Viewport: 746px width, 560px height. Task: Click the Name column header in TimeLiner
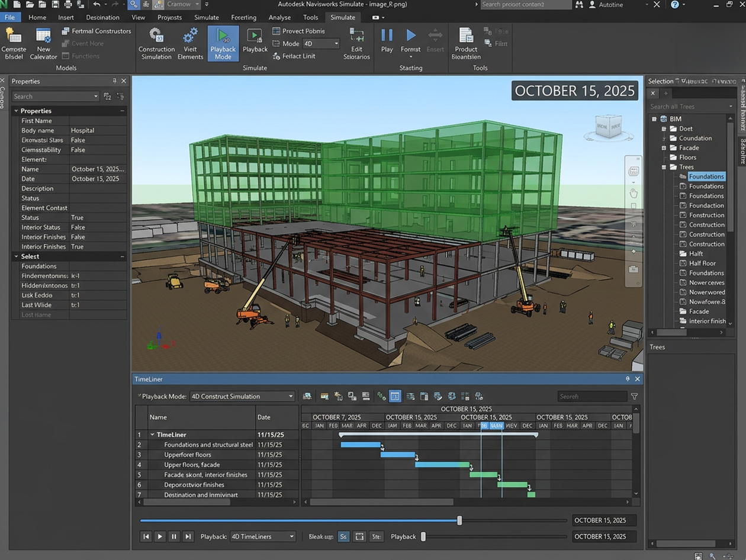pyautogui.click(x=201, y=417)
